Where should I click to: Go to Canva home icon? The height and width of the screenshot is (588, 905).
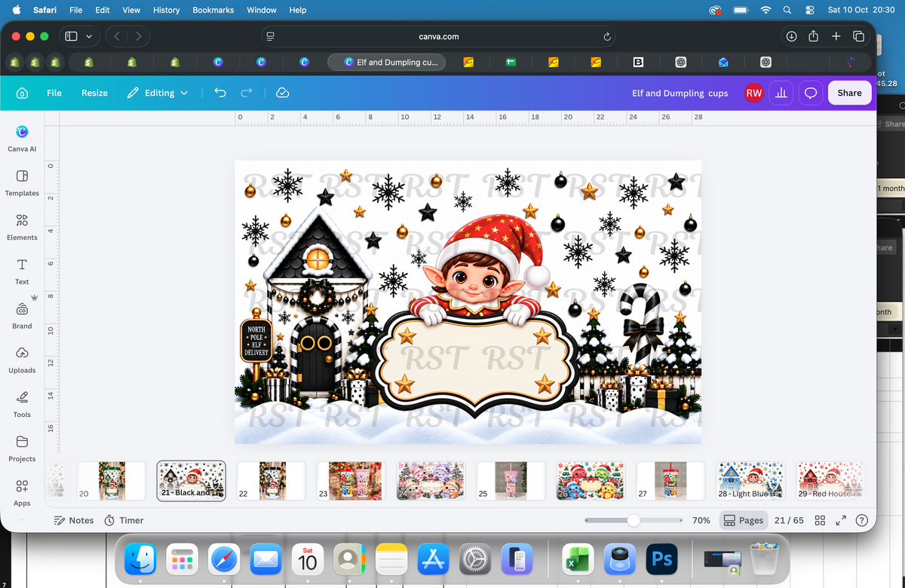click(x=22, y=93)
